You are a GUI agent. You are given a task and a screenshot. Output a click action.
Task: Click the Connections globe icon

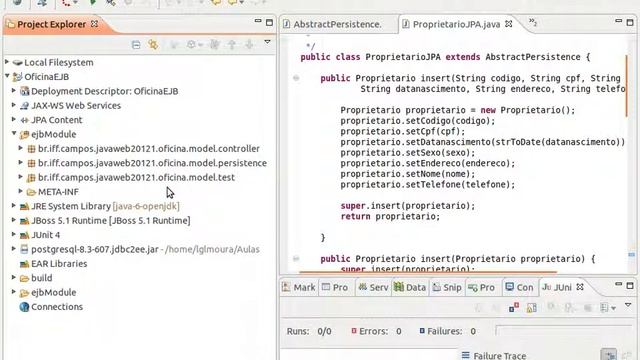point(24,307)
